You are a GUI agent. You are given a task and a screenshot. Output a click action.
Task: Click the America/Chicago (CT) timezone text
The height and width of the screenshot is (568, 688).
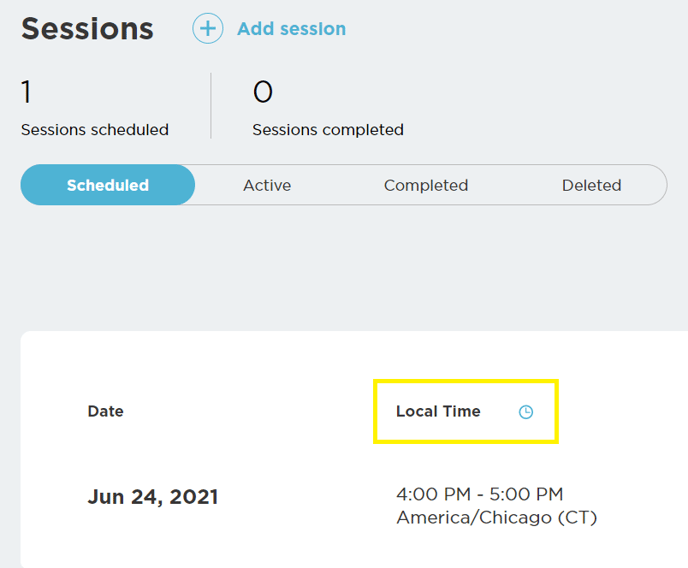[x=496, y=518]
